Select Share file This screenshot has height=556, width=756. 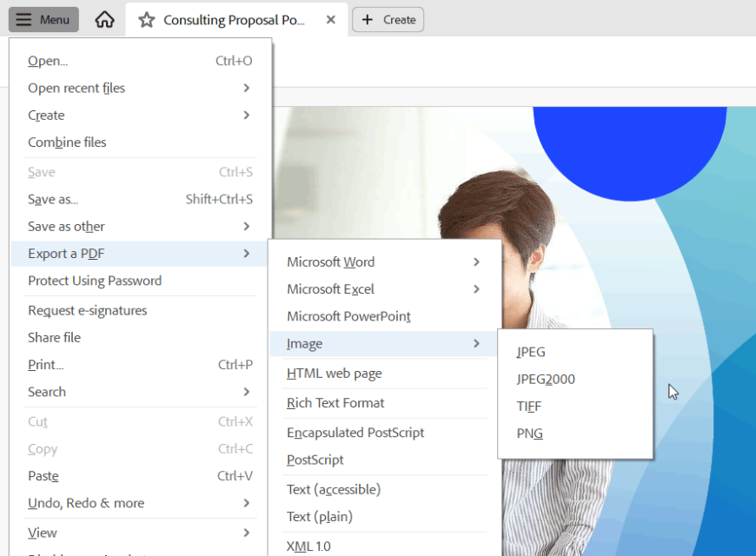tap(140, 337)
